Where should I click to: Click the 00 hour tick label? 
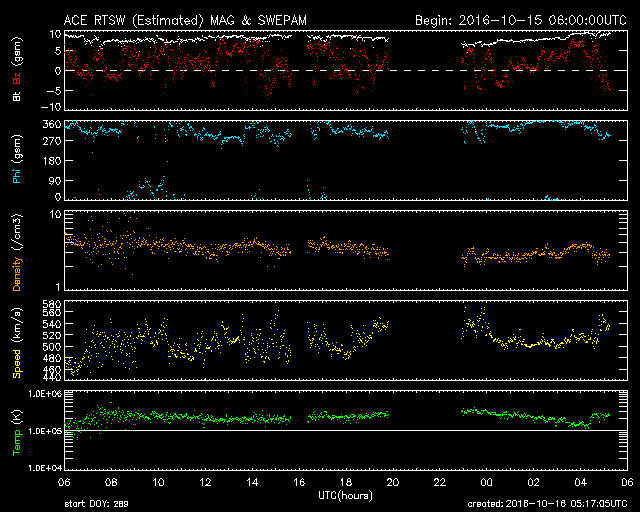click(487, 482)
